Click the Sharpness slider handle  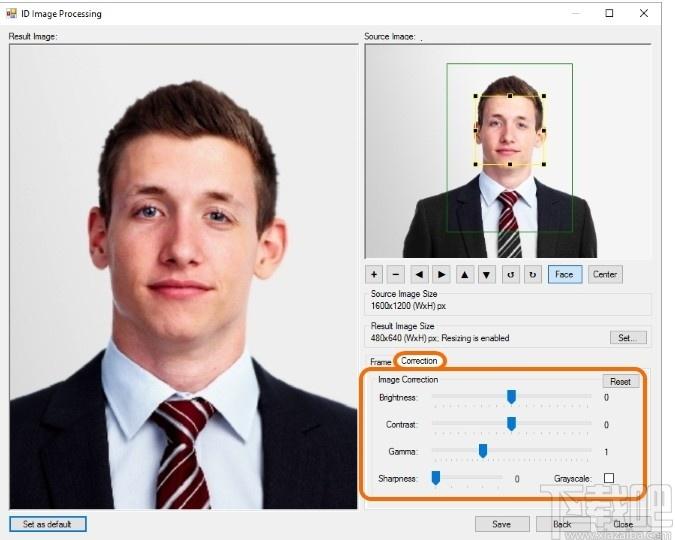pyautogui.click(x=436, y=478)
